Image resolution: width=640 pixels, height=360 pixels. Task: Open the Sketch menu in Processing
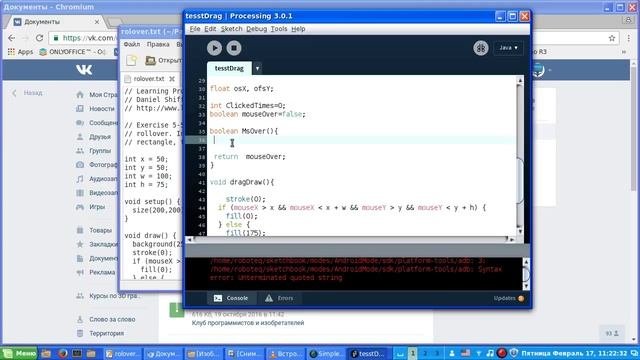pos(231,29)
